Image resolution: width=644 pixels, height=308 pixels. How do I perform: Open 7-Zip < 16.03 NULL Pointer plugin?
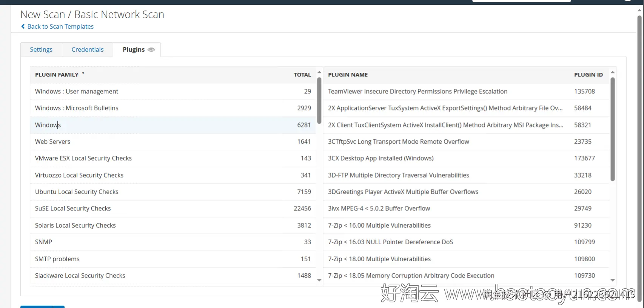coord(390,242)
